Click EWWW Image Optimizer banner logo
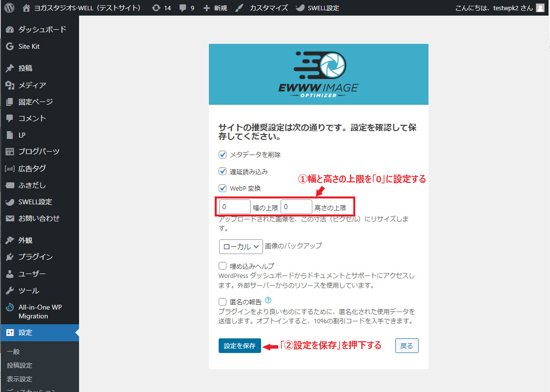Screen dimensions: 550x392 point(319,74)
